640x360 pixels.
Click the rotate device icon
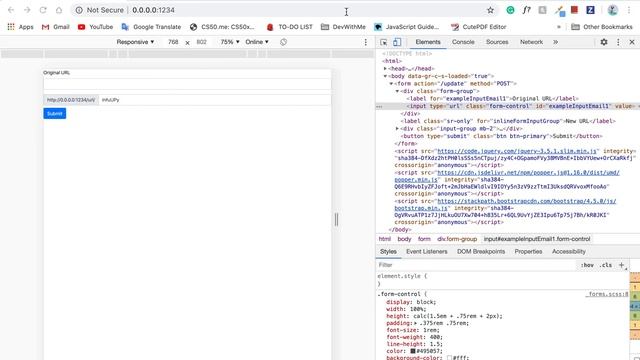pyautogui.click(x=283, y=42)
